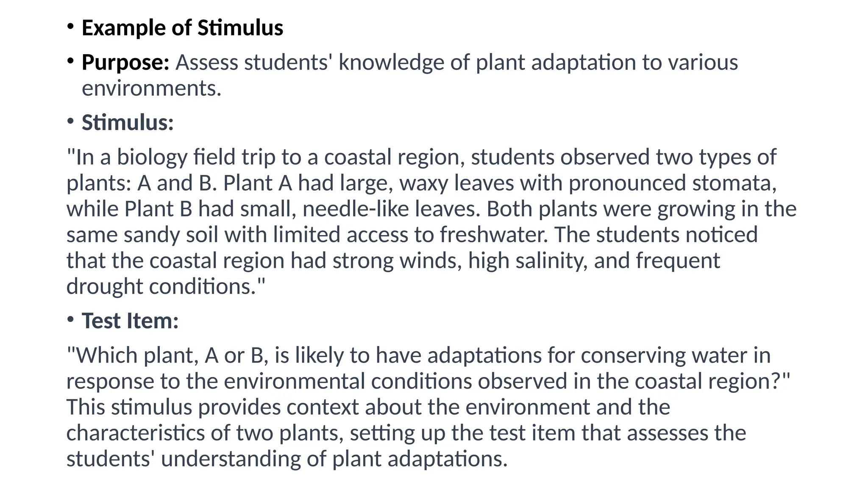The image size is (868, 488).
Task: Click the bold 'Test Item:' label
Action: coord(130,321)
